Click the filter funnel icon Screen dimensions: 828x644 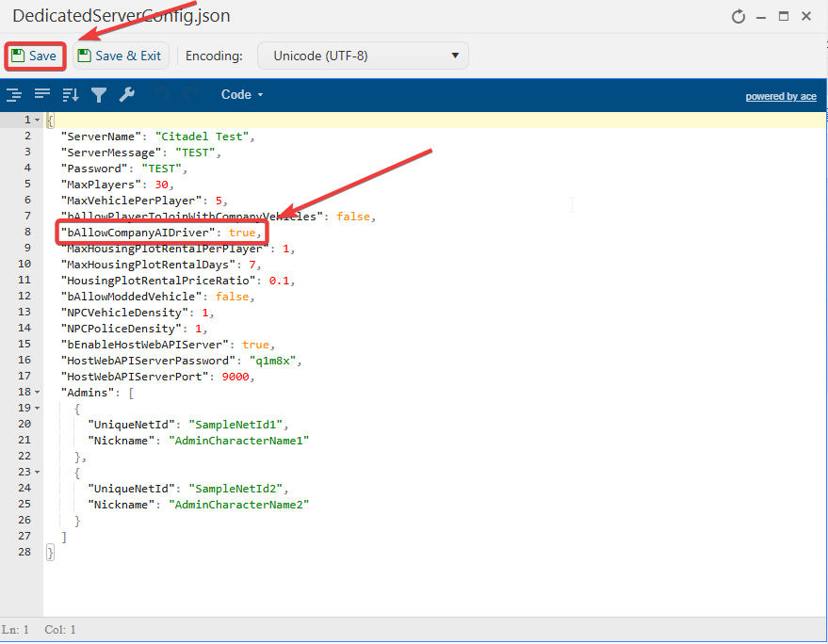(x=99, y=95)
